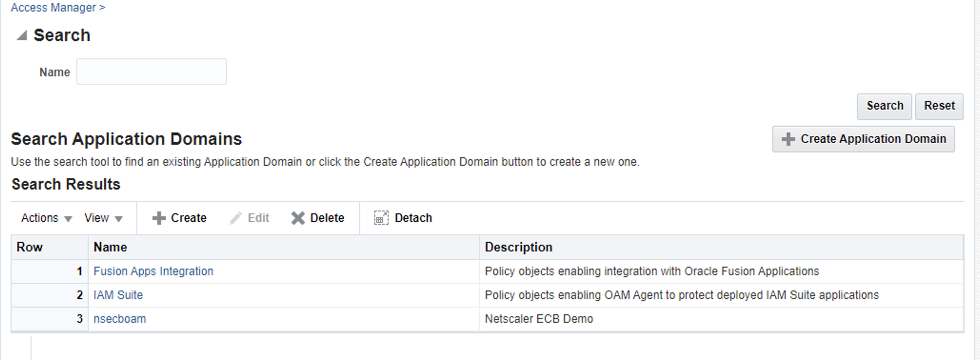
Task: Select the Oracle Fusion Applications description cell
Action: [651, 271]
